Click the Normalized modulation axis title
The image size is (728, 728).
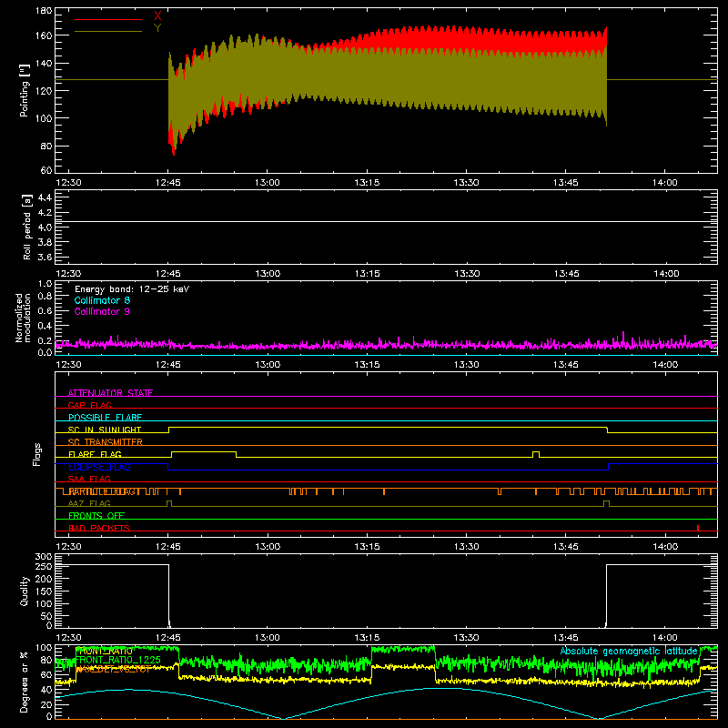tap(23, 318)
